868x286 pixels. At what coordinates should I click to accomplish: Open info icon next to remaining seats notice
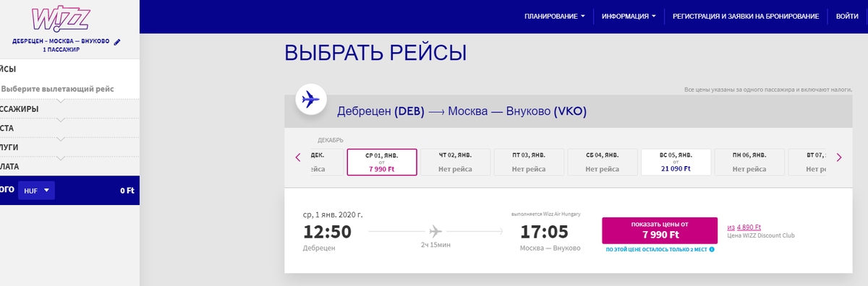tap(712, 250)
